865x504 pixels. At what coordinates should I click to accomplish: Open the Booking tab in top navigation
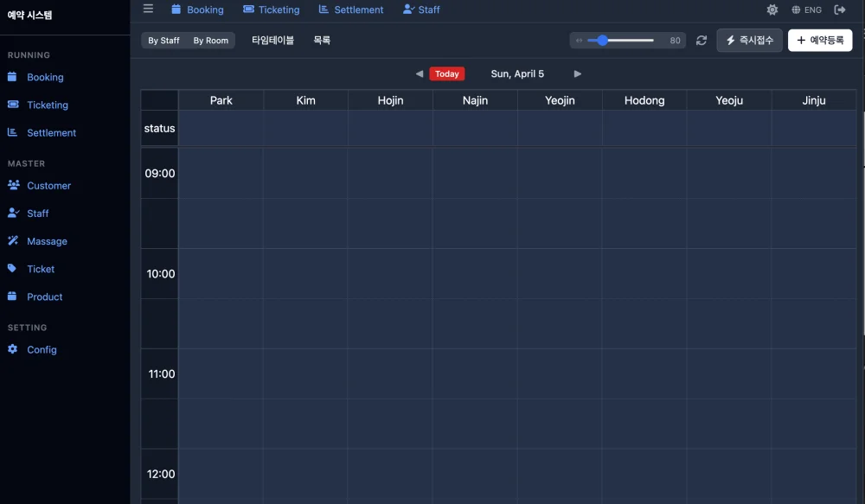(x=197, y=10)
